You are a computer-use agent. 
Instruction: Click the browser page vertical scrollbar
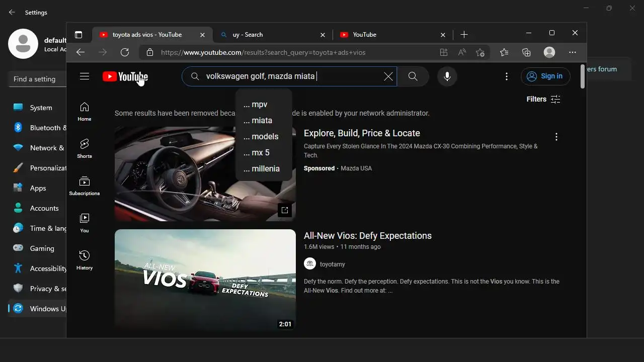[x=583, y=76]
